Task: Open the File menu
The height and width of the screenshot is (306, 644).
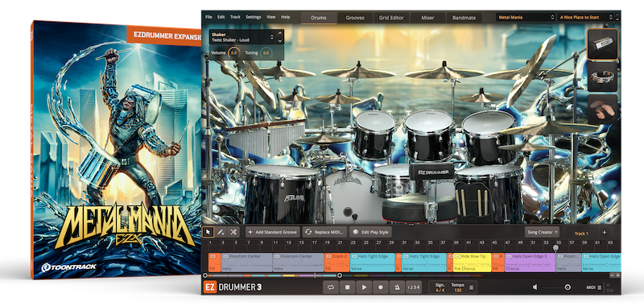Action: pyautogui.click(x=208, y=17)
